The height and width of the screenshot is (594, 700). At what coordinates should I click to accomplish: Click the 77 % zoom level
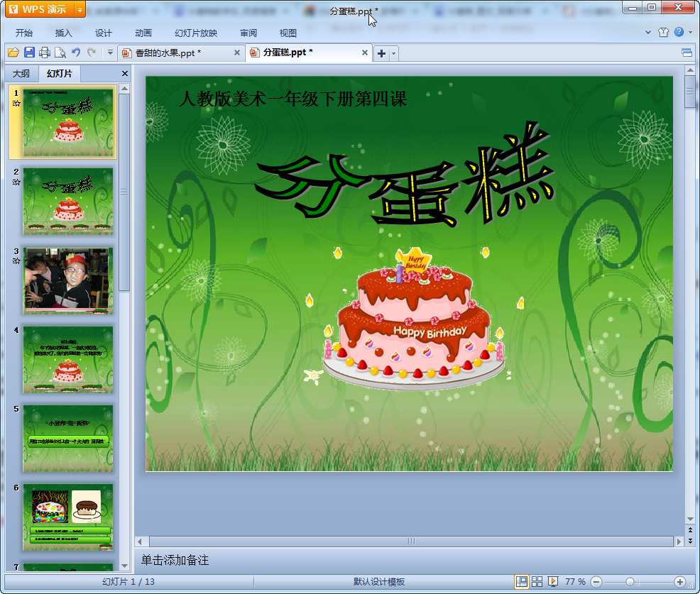tap(575, 581)
